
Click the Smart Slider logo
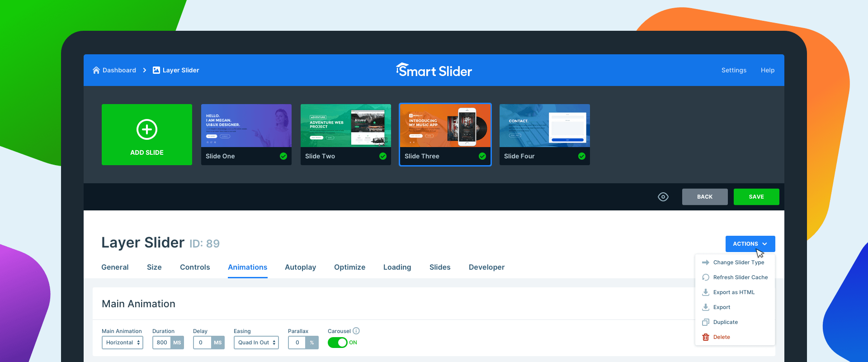(x=434, y=70)
